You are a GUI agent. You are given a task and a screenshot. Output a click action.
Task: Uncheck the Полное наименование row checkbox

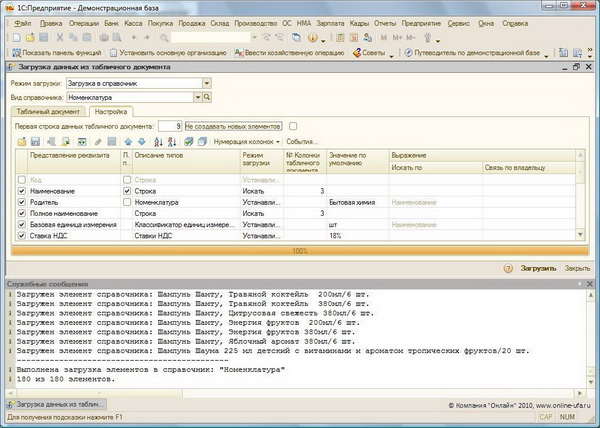pyautogui.click(x=22, y=213)
